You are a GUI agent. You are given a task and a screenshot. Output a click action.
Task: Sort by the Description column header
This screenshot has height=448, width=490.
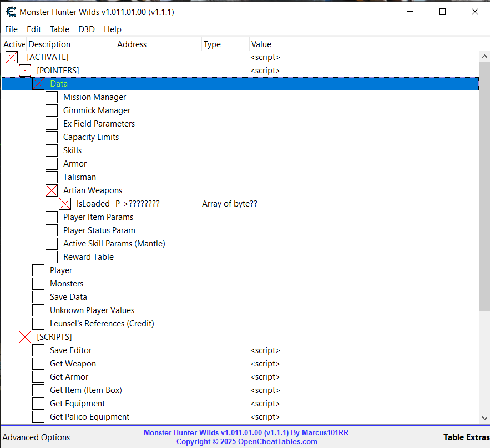(71, 44)
